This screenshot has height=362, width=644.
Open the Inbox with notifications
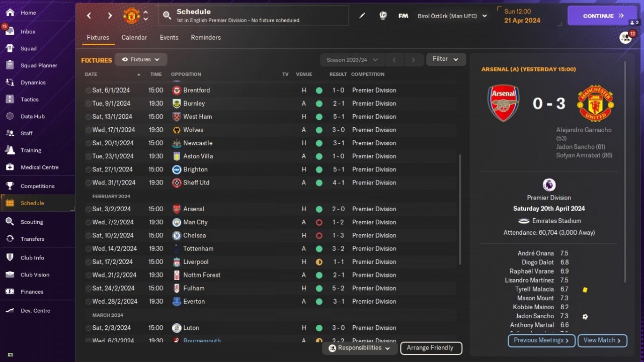(28, 32)
